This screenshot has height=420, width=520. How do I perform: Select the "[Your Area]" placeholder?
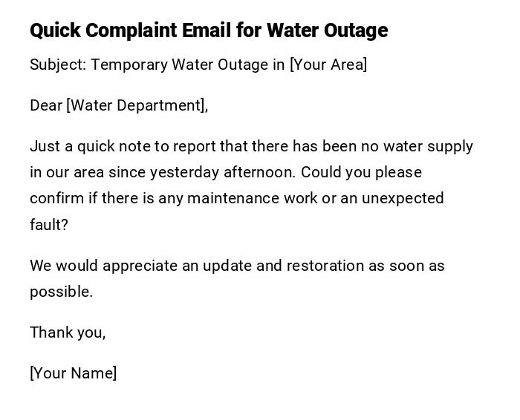click(x=328, y=65)
